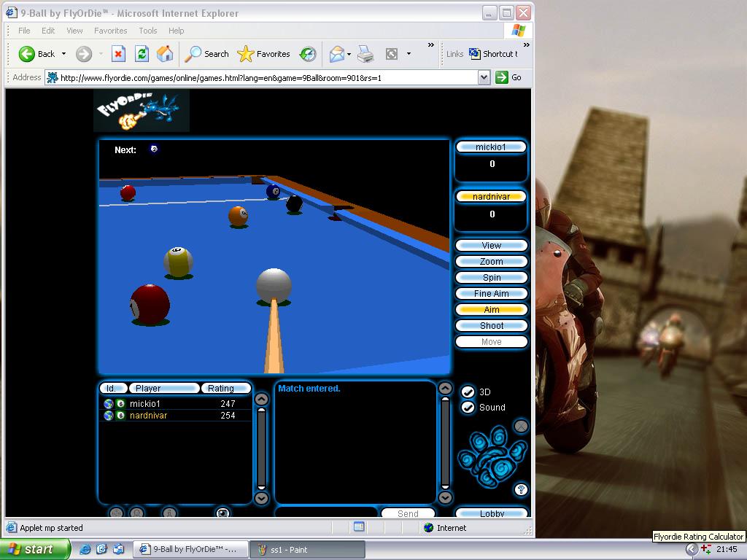
Task: Open the File menu
Action: [24, 31]
